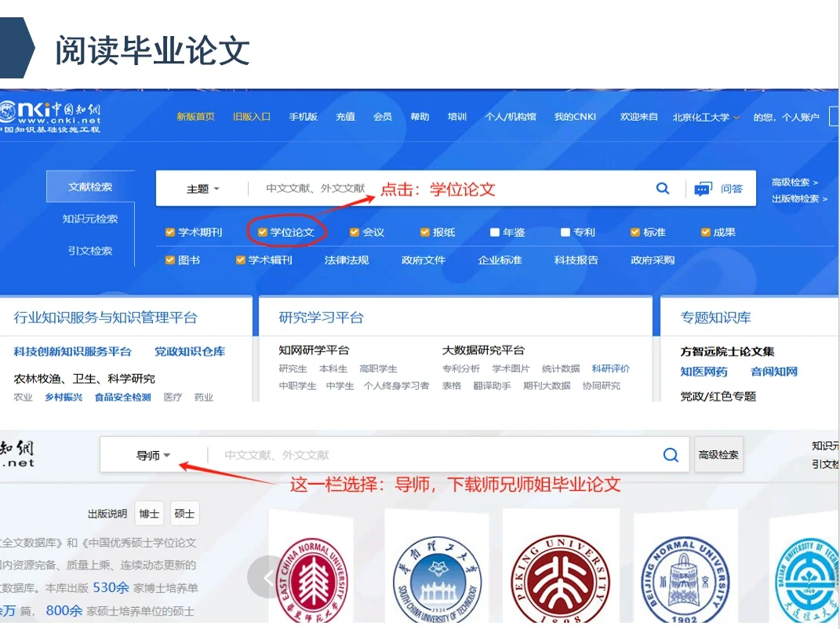Click the 问答 chat bubble icon
Image resolution: width=840 pixels, height=629 pixels.
pos(703,188)
